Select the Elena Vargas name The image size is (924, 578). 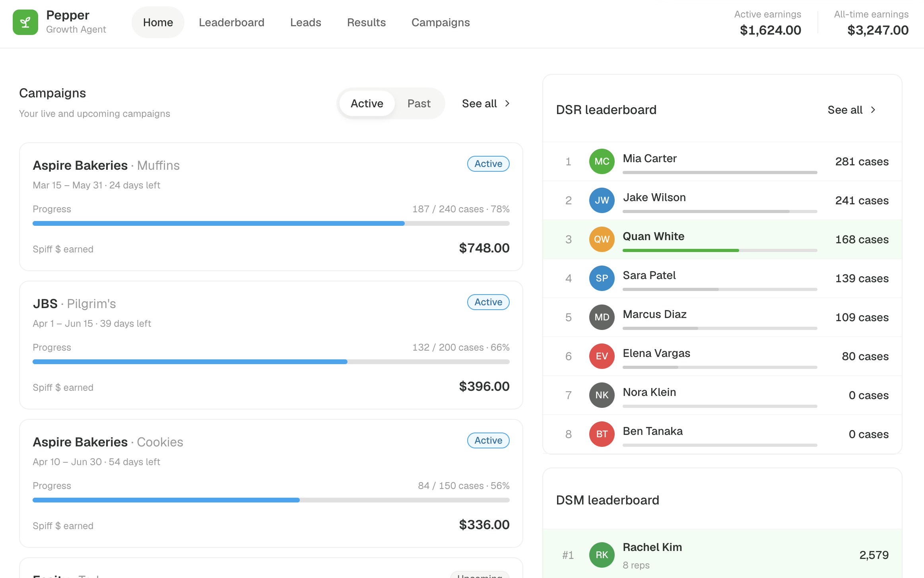[x=656, y=353]
